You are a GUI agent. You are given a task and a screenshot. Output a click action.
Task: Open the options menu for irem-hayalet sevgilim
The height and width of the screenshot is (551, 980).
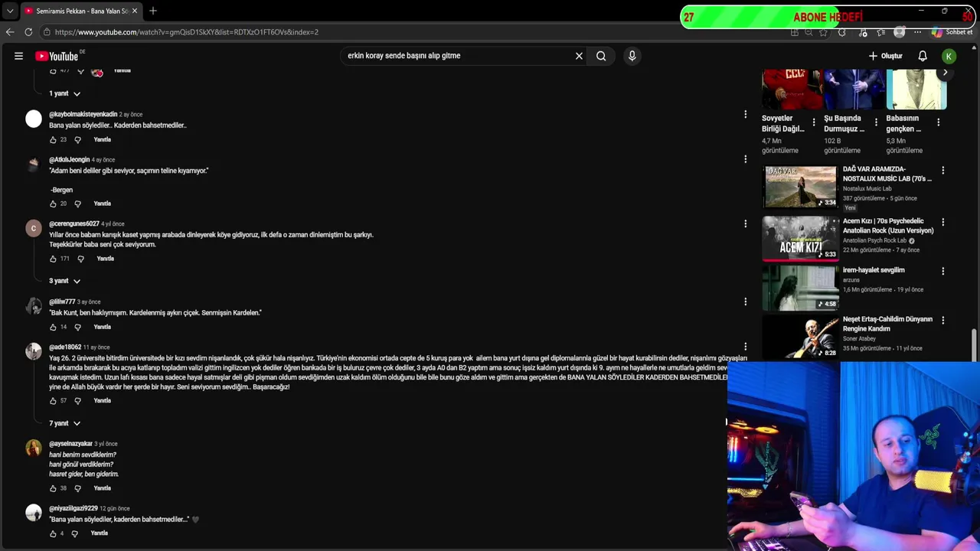coord(942,271)
